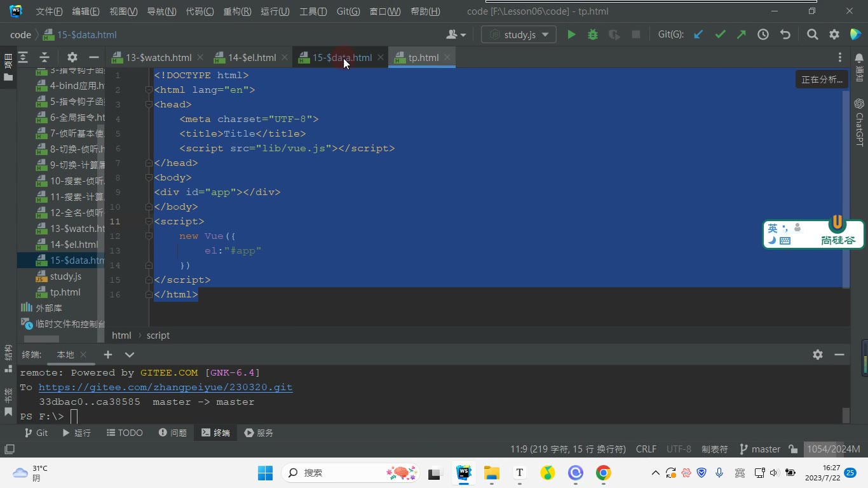Viewport: 868px width, 488px height.
Task: Open IDE settings gear in top toolbar
Action: [x=834, y=35]
